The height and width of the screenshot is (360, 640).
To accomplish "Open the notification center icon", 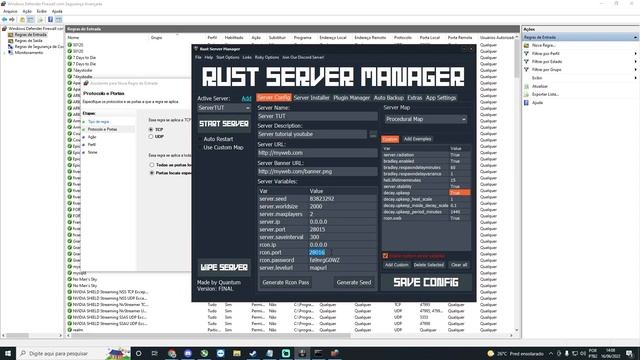I will pyautogui.click(x=630, y=353).
